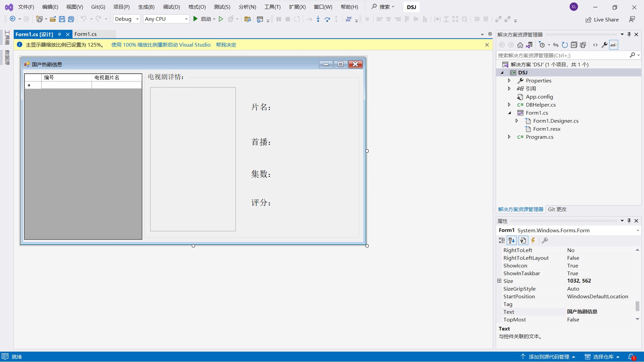Toggle Alphabetical sort in Properties panel

point(512,240)
